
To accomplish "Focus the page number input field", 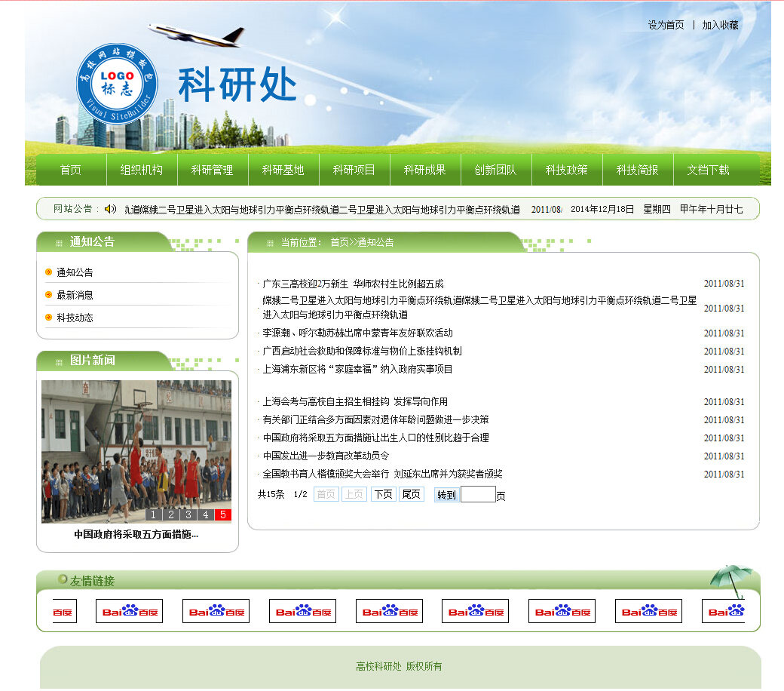I will tap(478, 494).
